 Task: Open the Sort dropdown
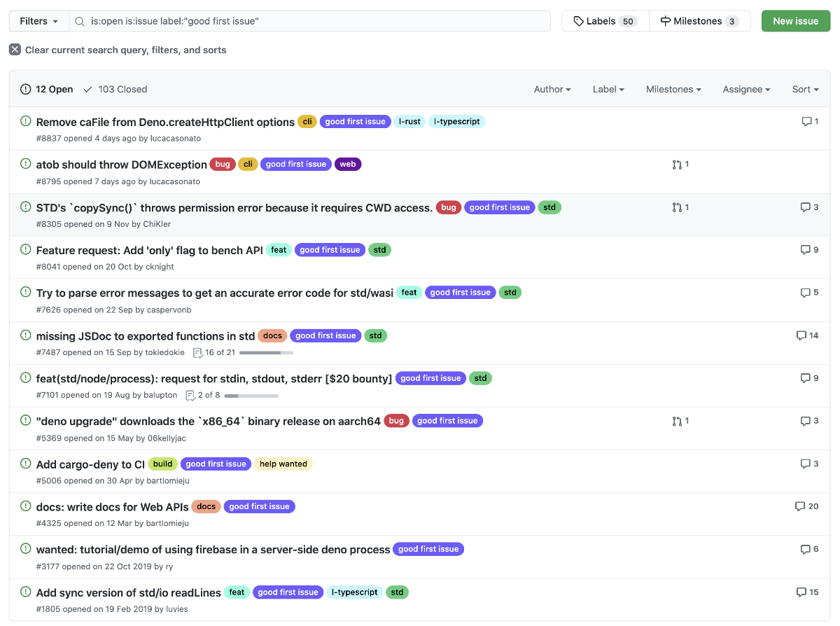[x=805, y=89]
